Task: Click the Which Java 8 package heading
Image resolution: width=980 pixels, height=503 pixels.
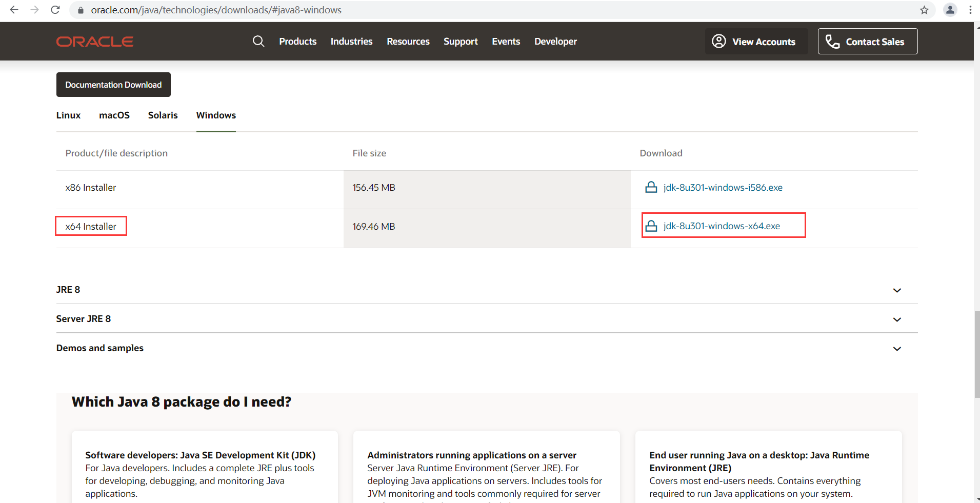Action: (182, 401)
